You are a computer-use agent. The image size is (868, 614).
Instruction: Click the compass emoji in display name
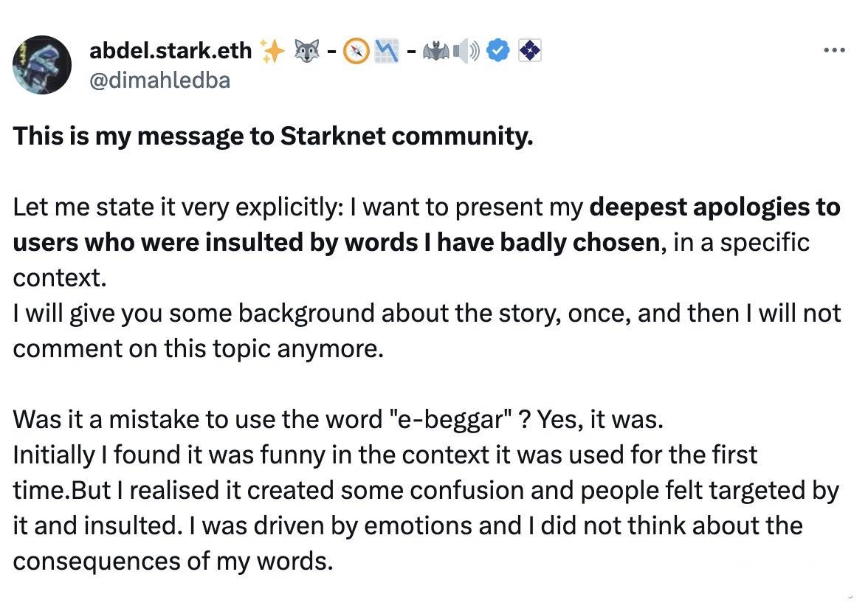pos(356,51)
